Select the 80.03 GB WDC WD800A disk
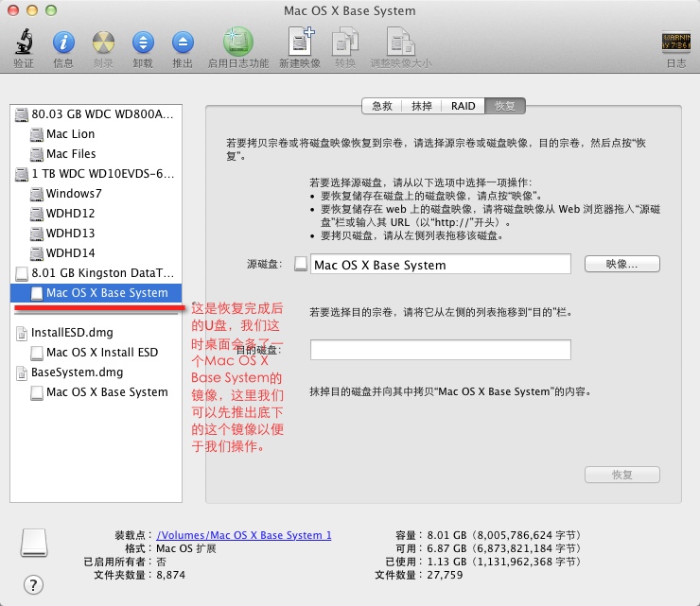 pos(96,114)
